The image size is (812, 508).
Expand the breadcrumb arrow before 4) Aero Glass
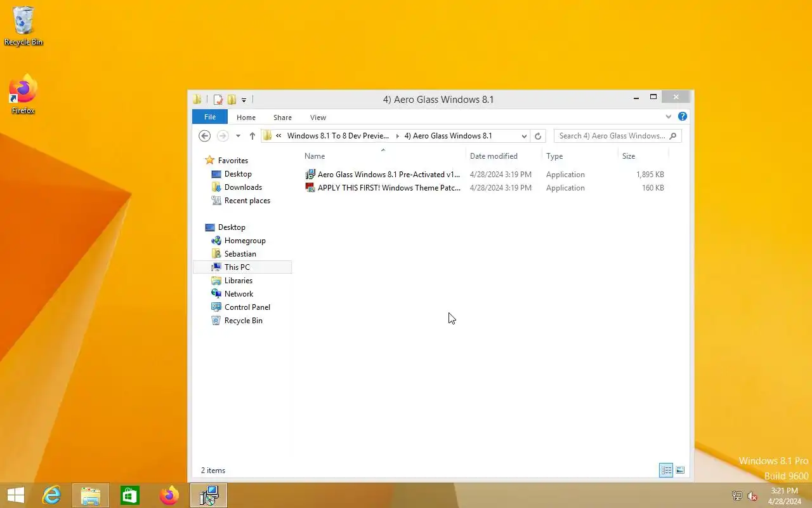397,136
